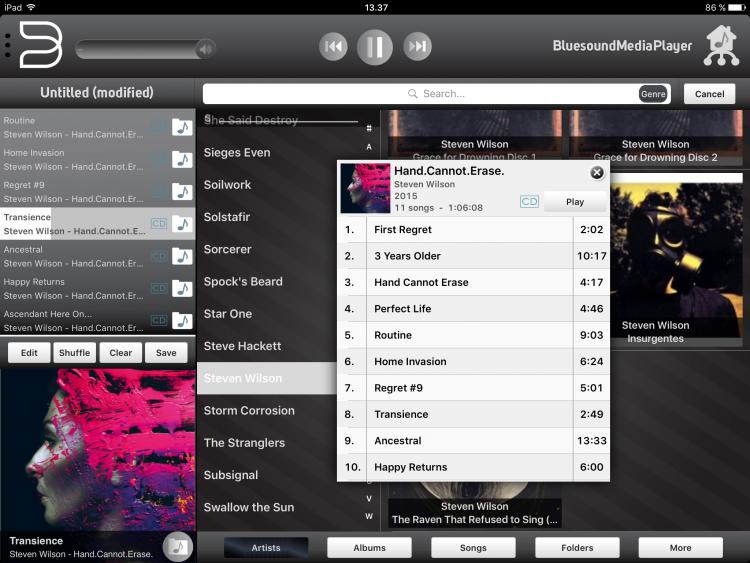Switch to the Songs tab
The height and width of the screenshot is (563, 750).
pyautogui.click(x=473, y=548)
